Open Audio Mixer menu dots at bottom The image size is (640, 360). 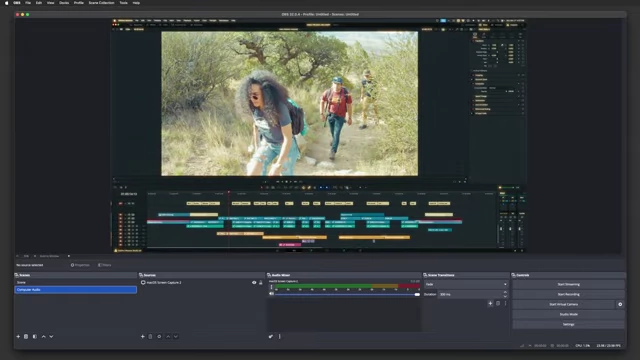click(280, 336)
